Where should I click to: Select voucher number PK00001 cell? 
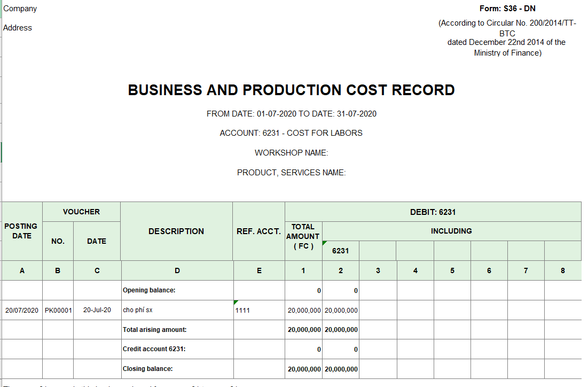[x=58, y=310]
